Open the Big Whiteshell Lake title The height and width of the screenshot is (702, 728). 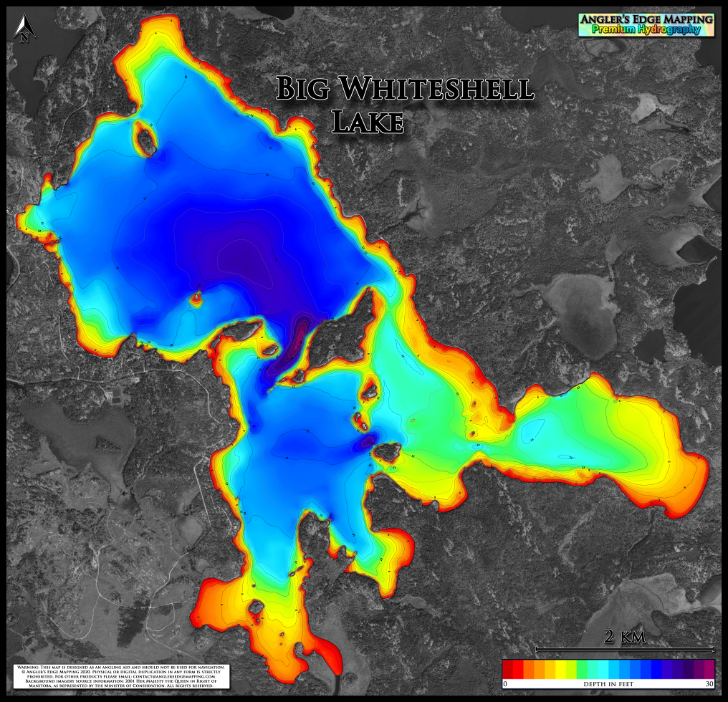pyautogui.click(x=403, y=103)
